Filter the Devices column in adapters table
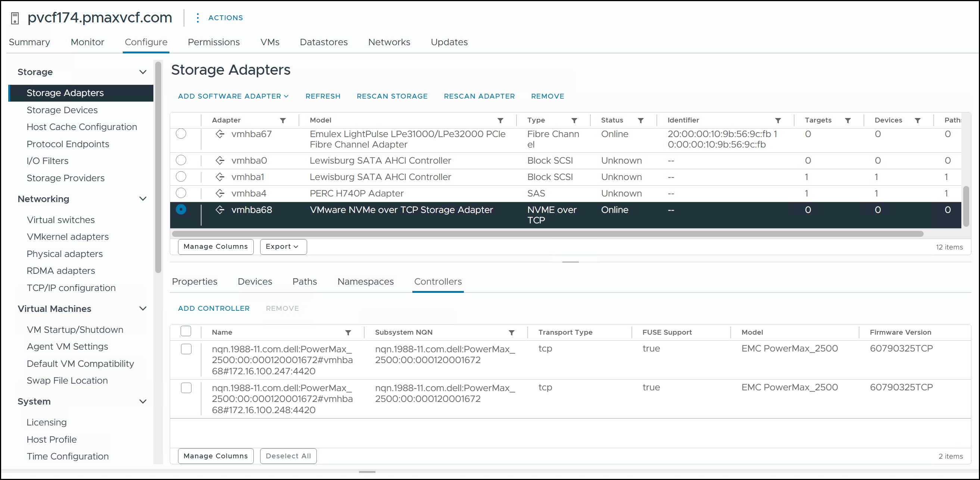 click(x=918, y=120)
